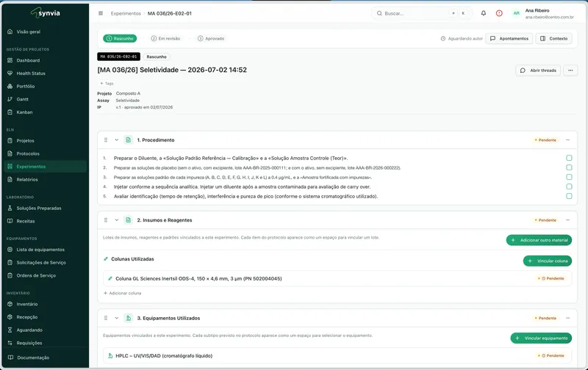The image size is (588, 370).
Task: Click the Apontamentos button
Action: (509, 38)
